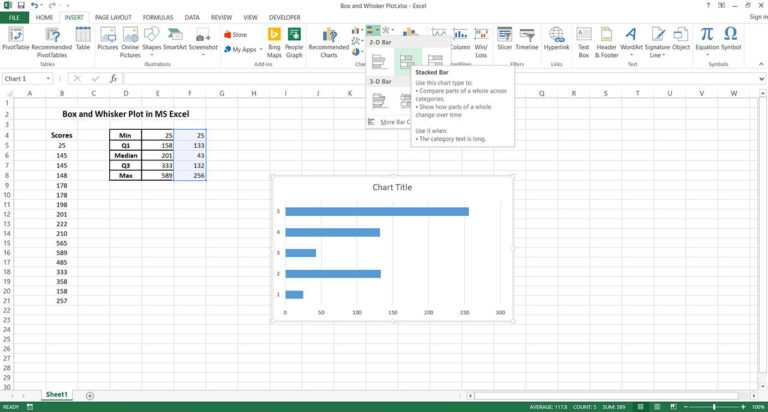Insert a SmartArt graphic
768x412 pixels.
click(x=175, y=39)
